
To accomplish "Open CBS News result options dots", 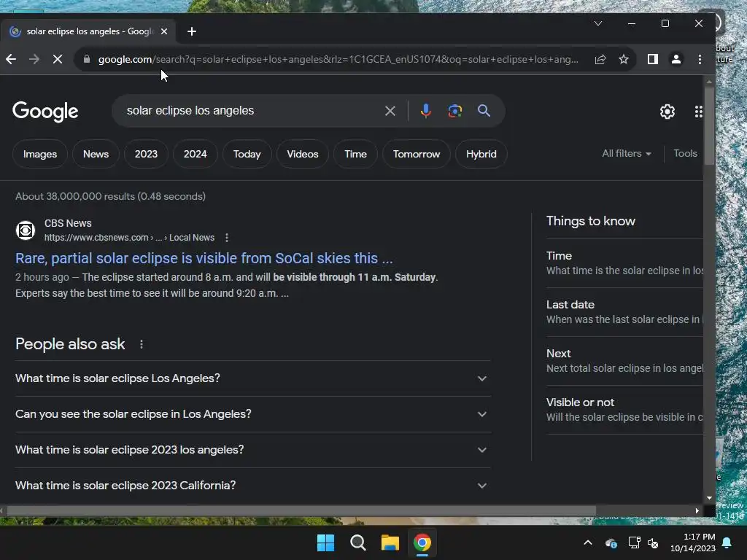I will pyautogui.click(x=227, y=238).
